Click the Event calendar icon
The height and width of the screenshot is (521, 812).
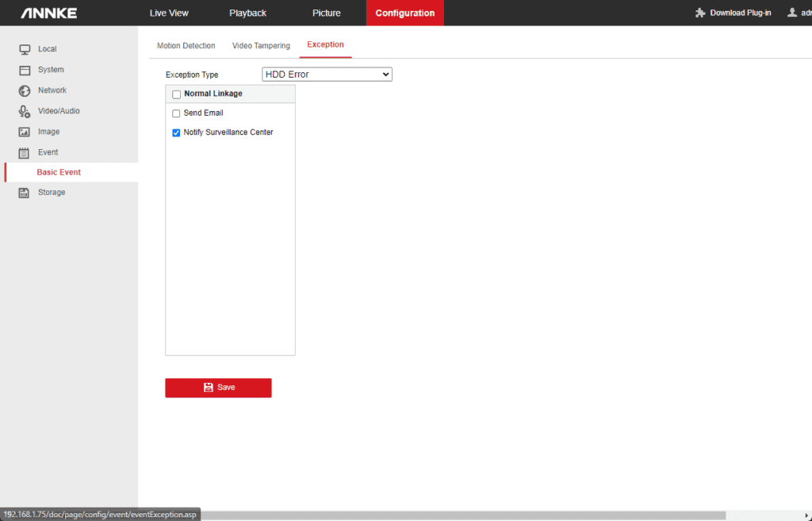pos(25,152)
